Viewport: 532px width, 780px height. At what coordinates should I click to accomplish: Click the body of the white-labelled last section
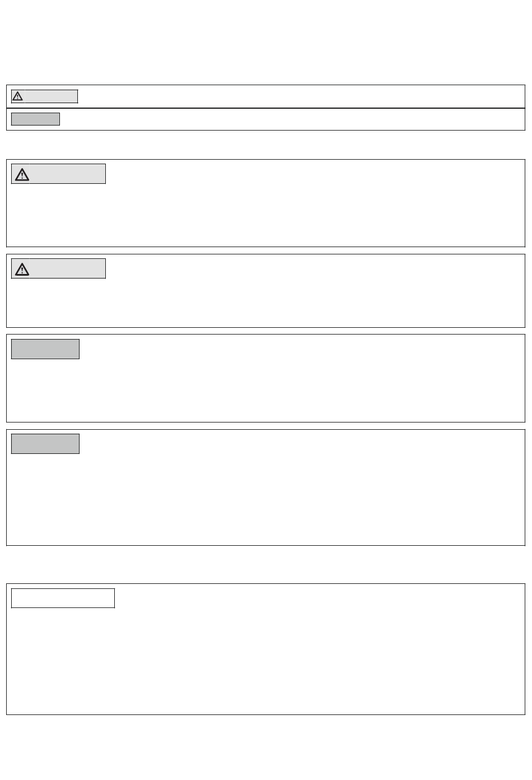click(265, 661)
